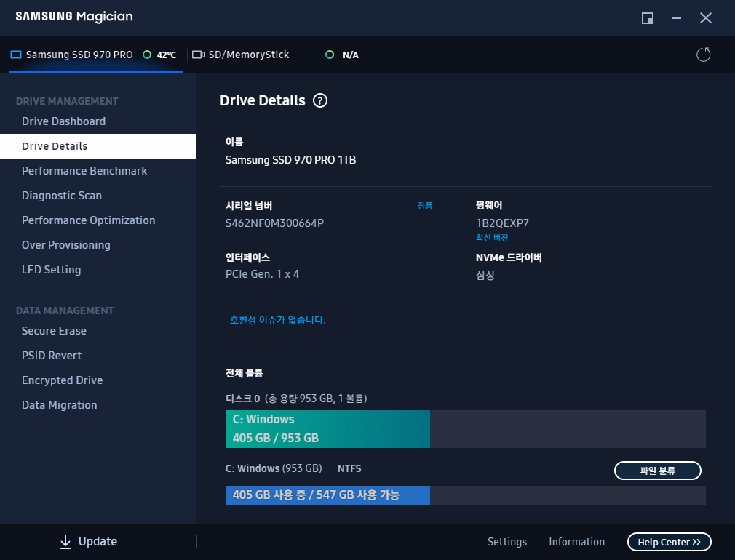
Task: Click the 디스크 0 capacity label
Action: [296, 399]
